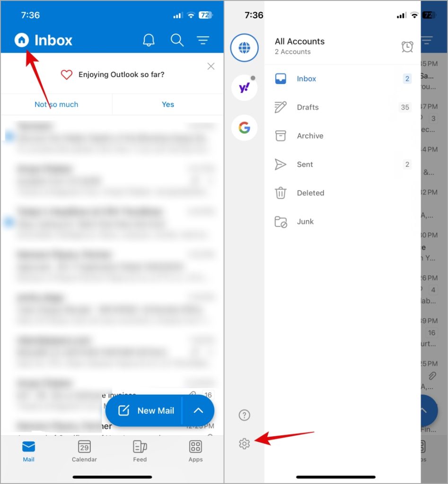448x484 pixels.
Task: Select the Google account icon
Action: [x=245, y=128]
